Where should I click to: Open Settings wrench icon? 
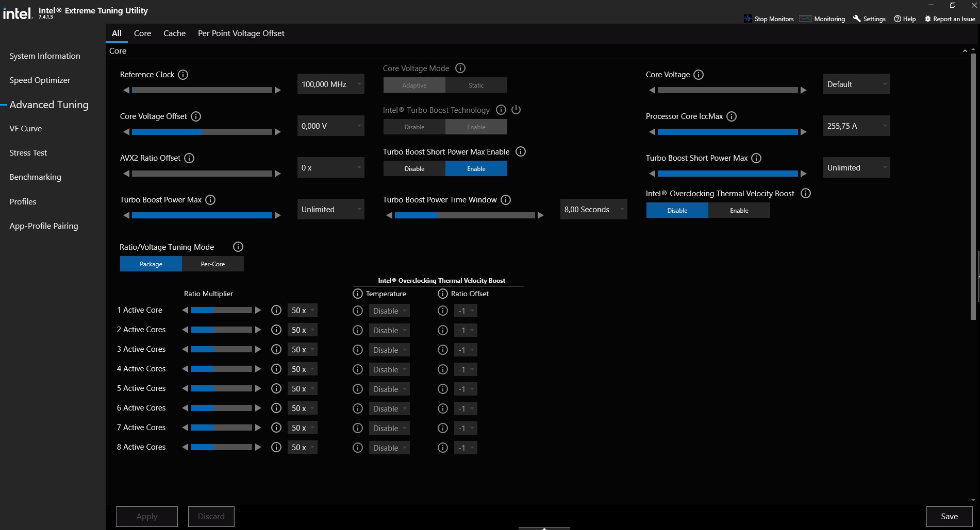pyautogui.click(x=857, y=19)
